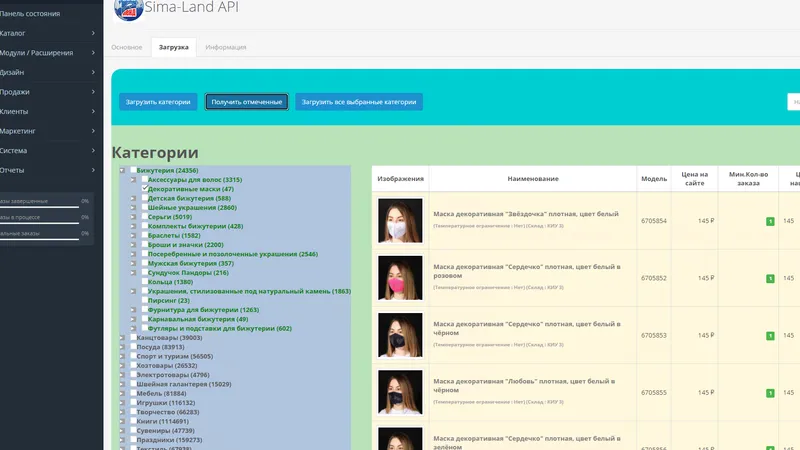800x450 pixels.
Task: Check the Серьги category checkbox
Action: pos(144,216)
